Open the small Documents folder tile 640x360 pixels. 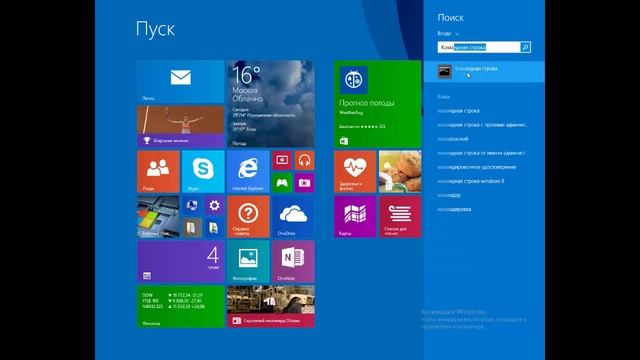(x=192, y=227)
